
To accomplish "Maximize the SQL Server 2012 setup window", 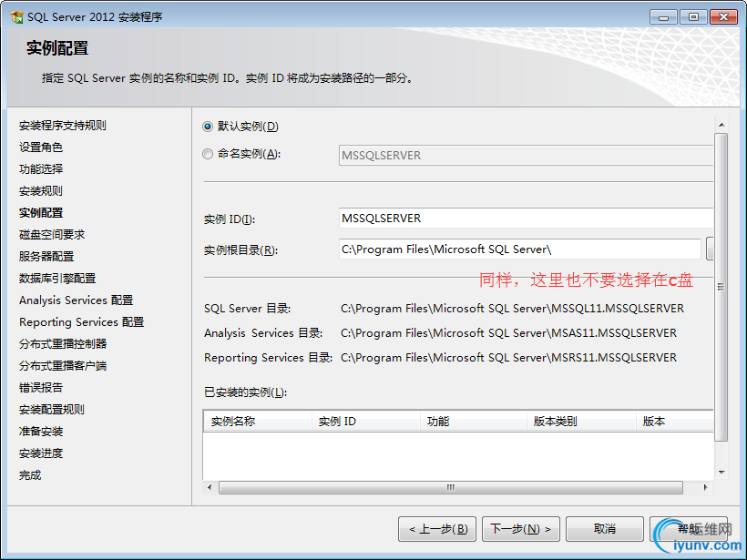I will [x=693, y=17].
